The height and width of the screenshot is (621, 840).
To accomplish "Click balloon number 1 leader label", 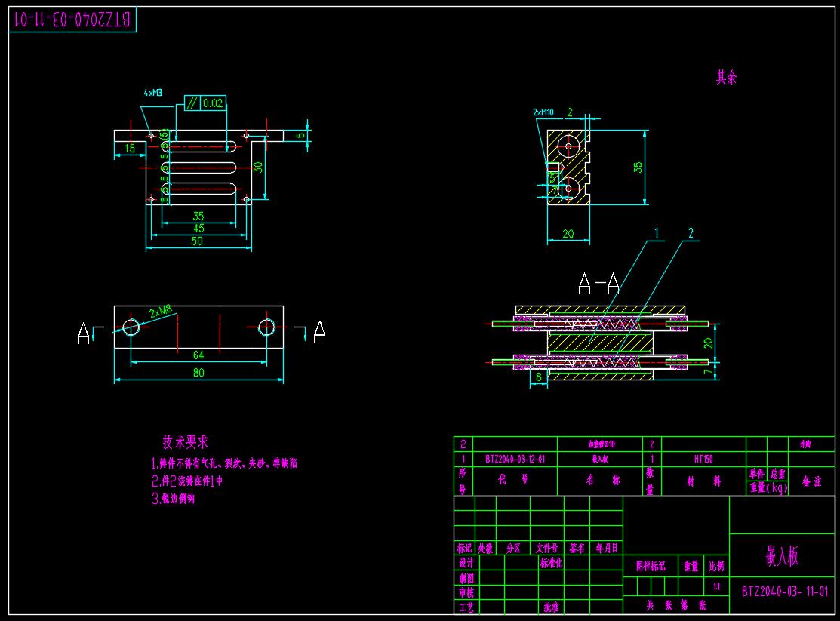I will click(657, 234).
